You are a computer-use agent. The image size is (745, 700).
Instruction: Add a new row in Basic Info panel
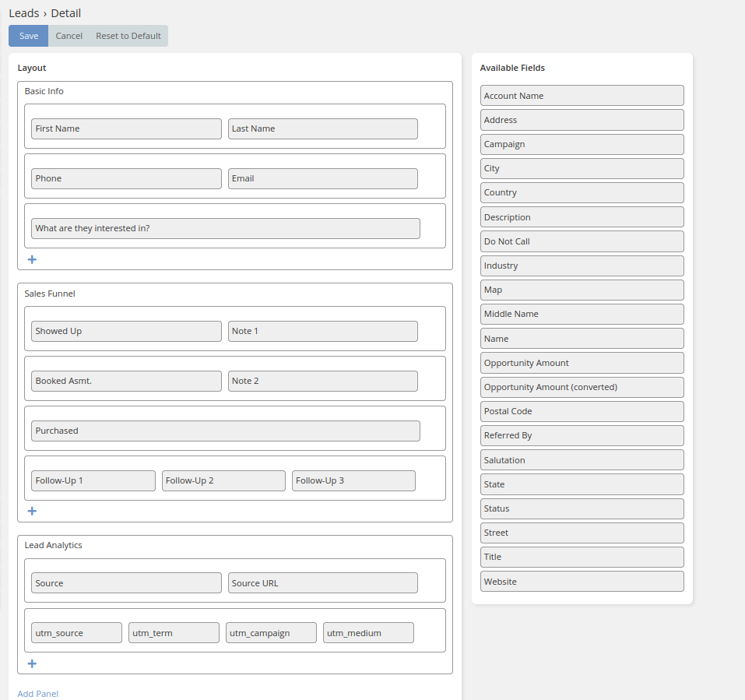[32, 259]
